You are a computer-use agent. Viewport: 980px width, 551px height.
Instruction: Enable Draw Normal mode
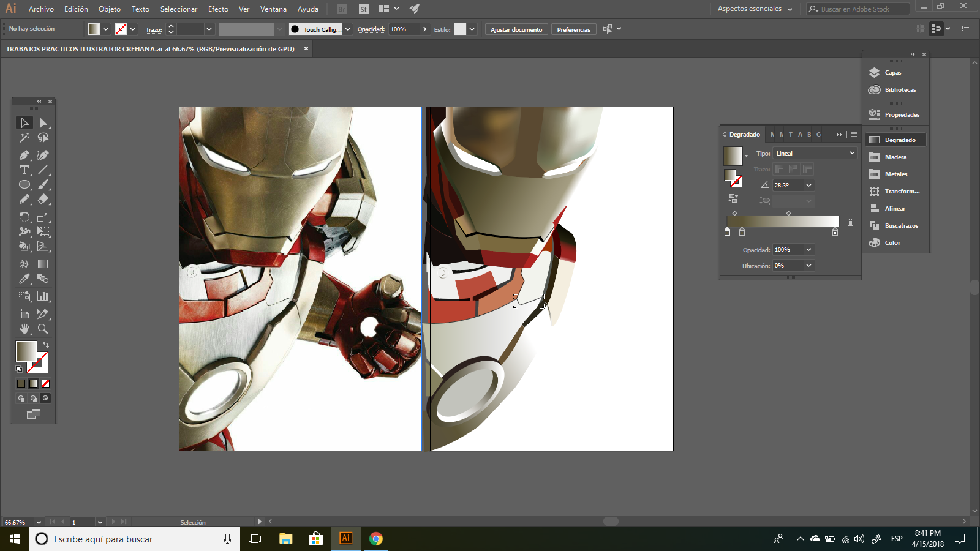[x=21, y=399]
